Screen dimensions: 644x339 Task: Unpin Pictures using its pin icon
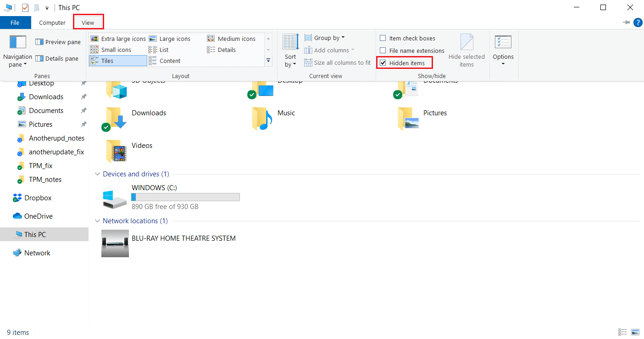coord(83,124)
